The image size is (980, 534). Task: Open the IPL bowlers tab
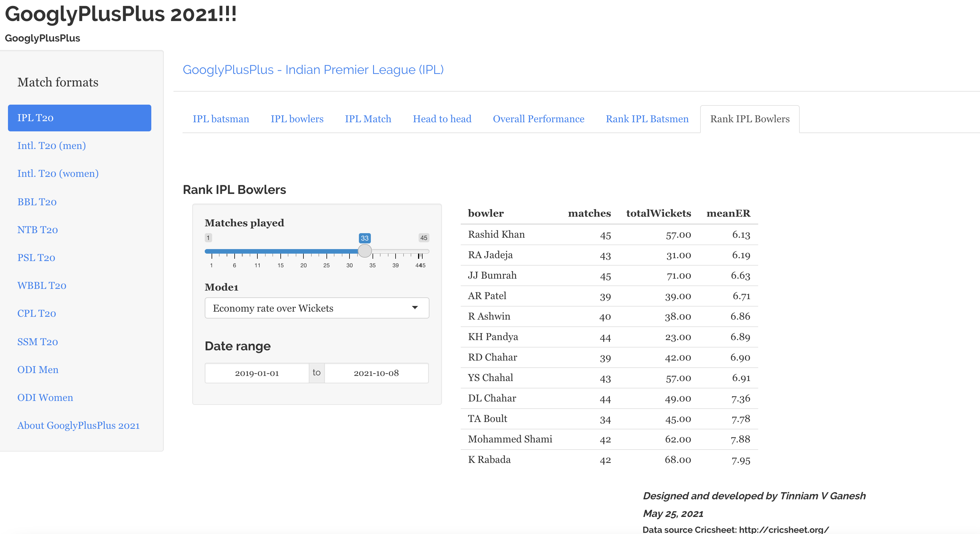click(297, 119)
